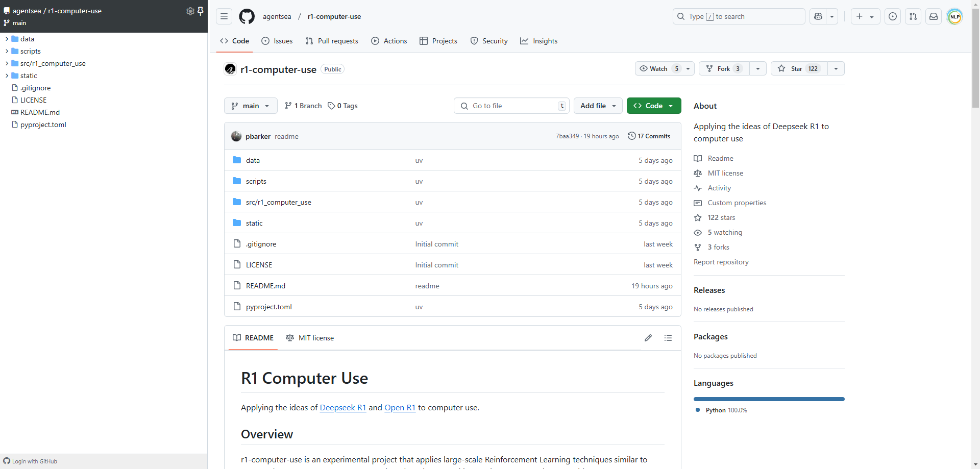Open the hamburger navigation menu
Viewport: 980px width, 469px height.
[224, 16]
